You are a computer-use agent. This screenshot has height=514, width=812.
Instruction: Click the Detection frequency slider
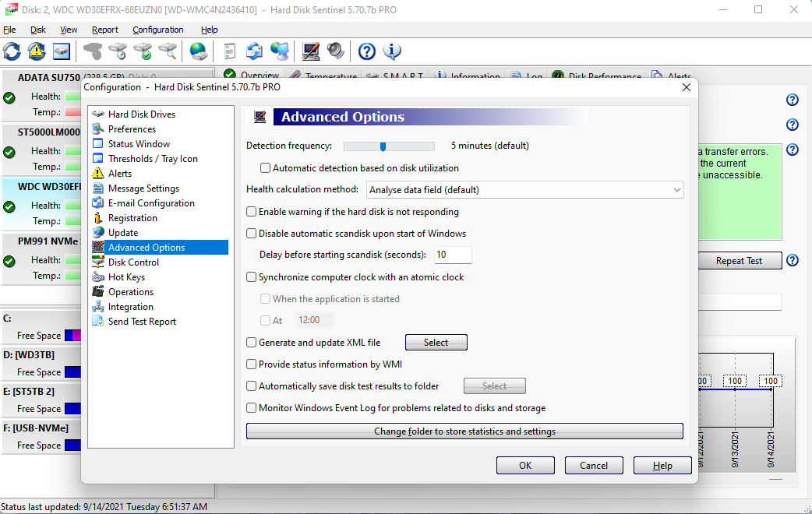click(x=389, y=146)
